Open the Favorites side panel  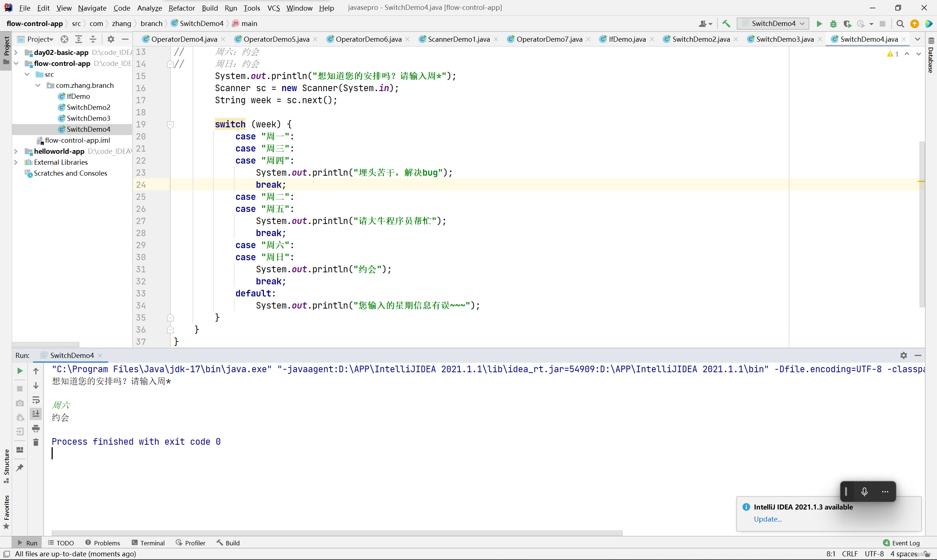tap(7, 512)
